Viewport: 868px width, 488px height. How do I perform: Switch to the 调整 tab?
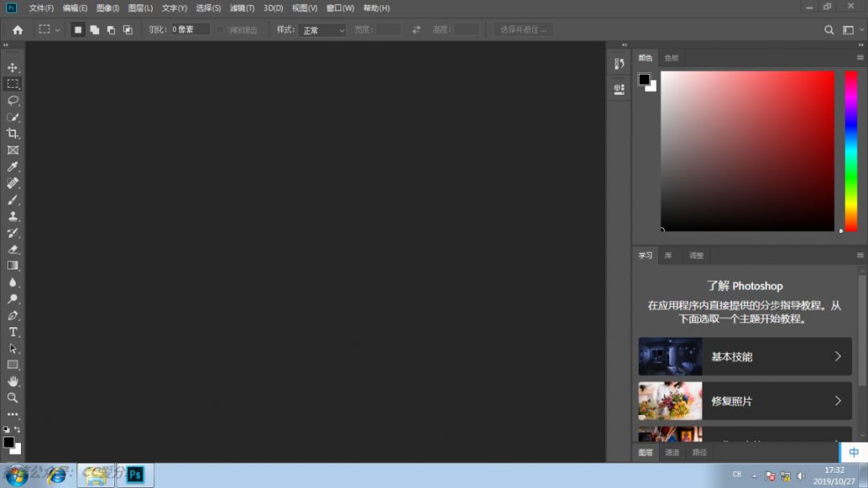click(x=696, y=256)
